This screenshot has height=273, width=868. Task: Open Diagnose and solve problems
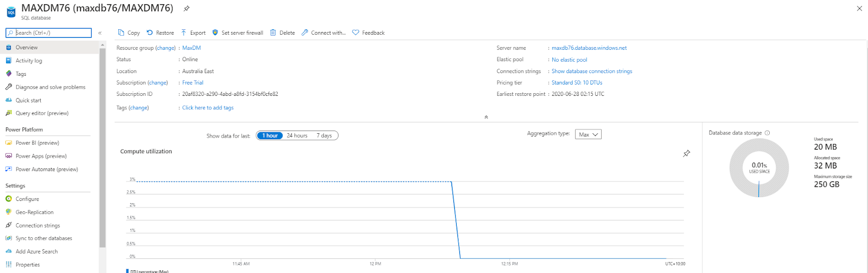coord(50,87)
